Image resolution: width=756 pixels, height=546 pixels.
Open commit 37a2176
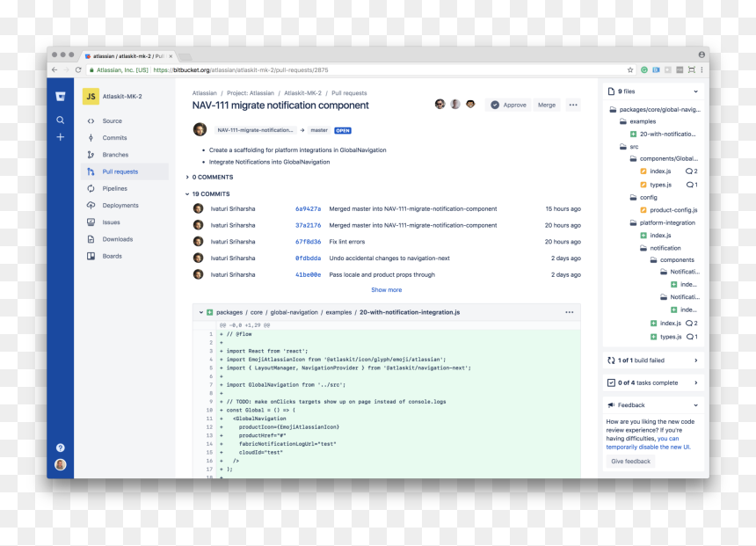[x=308, y=225]
